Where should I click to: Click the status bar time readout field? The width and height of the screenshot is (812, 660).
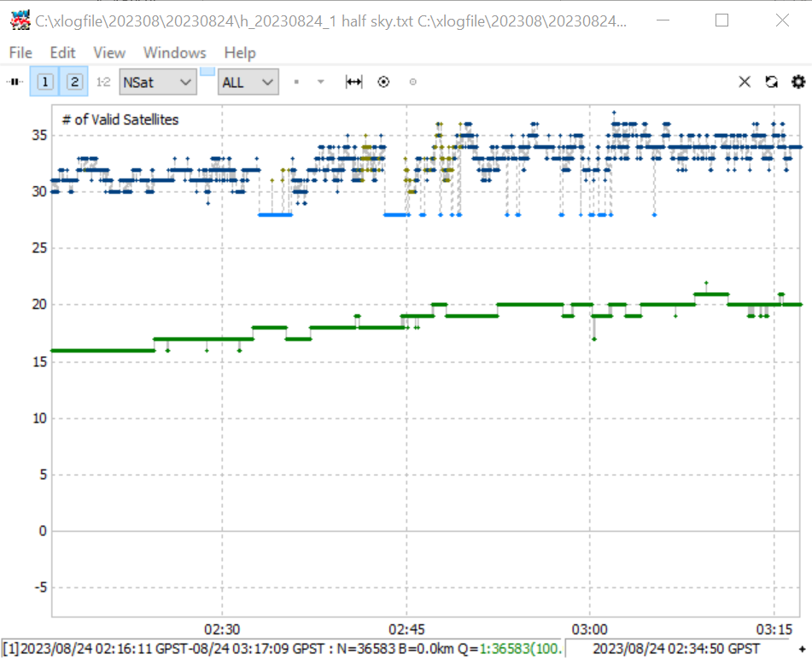tap(675, 649)
